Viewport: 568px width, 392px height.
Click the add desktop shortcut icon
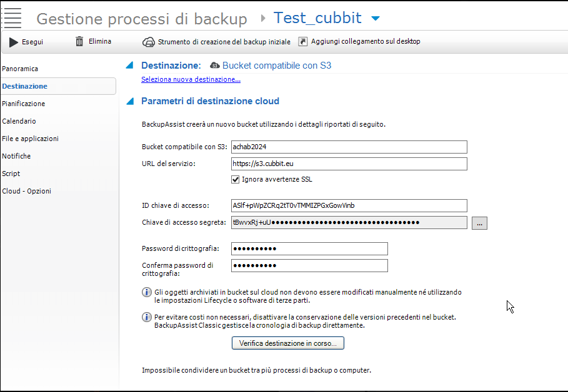click(x=303, y=42)
